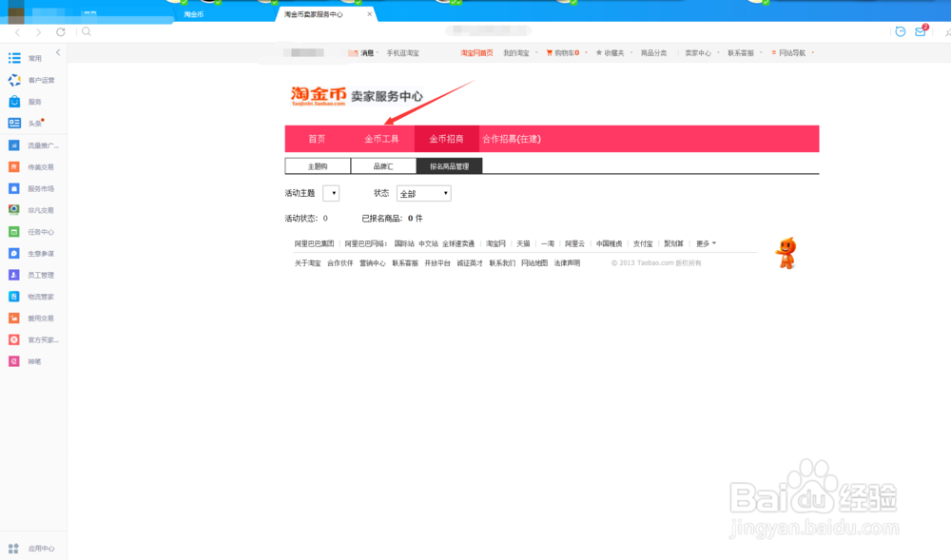Click the 天猫 footer link

click(523, 243)
